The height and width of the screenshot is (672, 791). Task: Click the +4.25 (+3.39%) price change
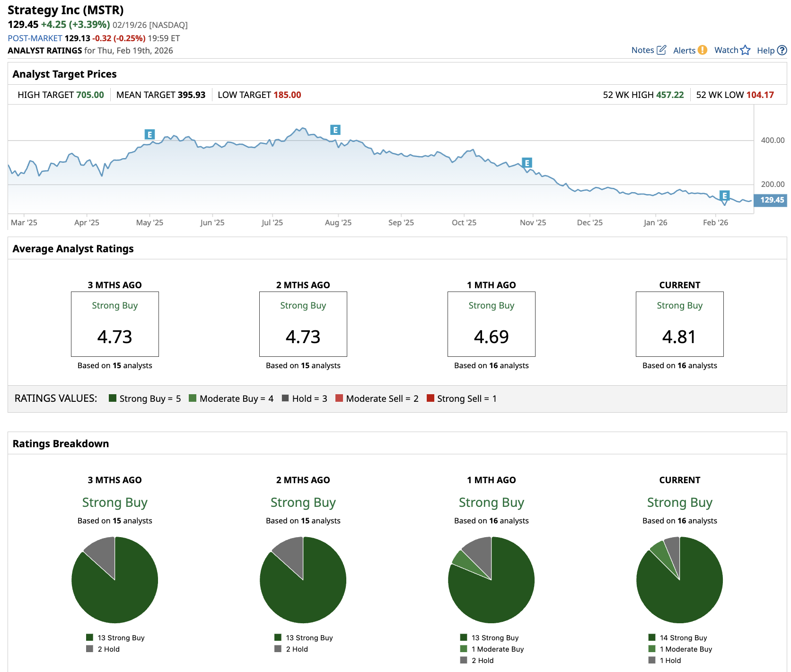(x=75, y=25)
